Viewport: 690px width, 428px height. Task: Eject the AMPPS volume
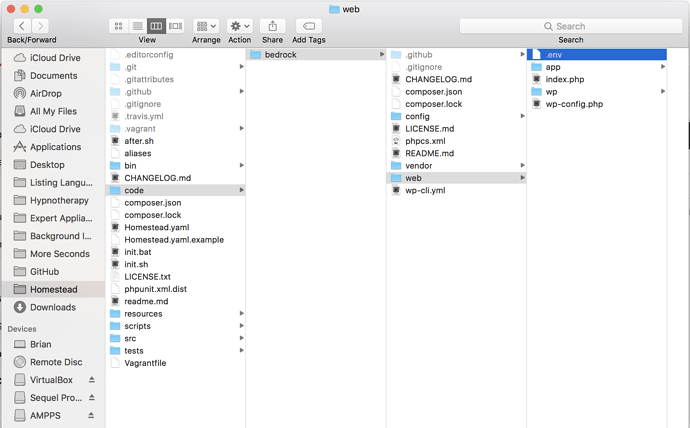pyautogui.click(x=92, y=415)
